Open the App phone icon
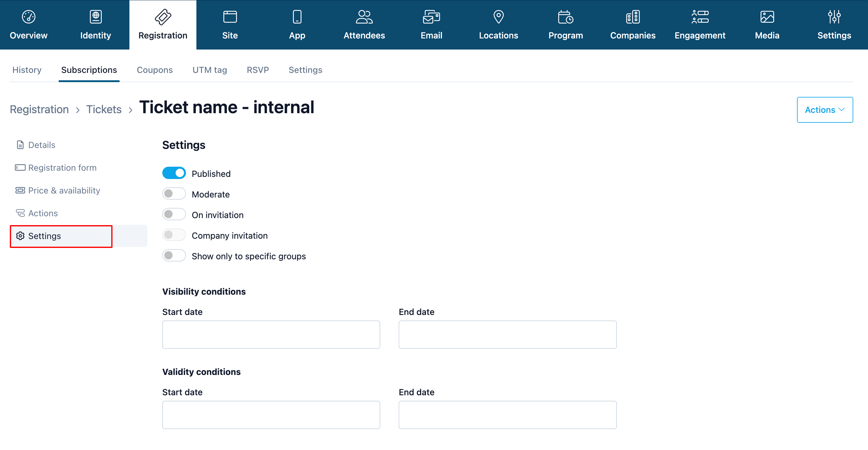Image resolution: width=868 pixels, height=450 pixels. pos(297,17)
